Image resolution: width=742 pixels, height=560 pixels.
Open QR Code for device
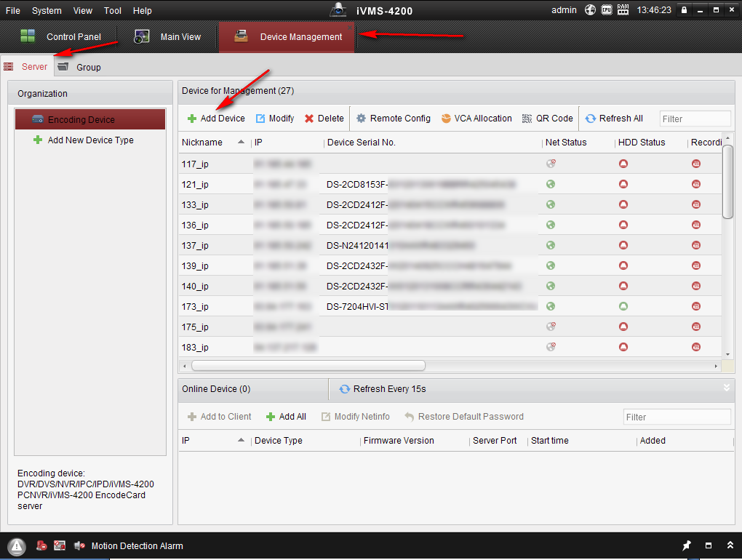pyautogui.click(x=548, y=119)
